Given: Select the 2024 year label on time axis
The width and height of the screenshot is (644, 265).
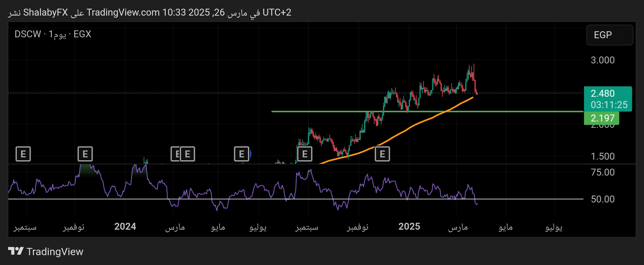Looking at the screenshot, I should 125,226.
